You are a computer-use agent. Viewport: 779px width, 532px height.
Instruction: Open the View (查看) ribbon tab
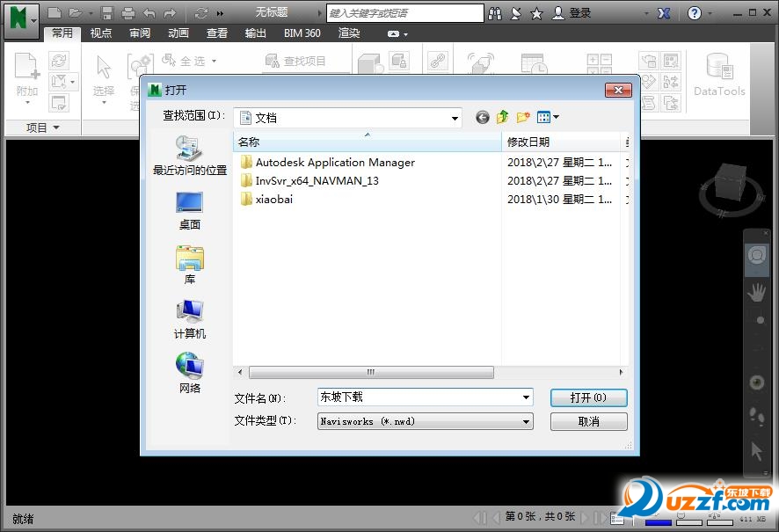pyautogui.click(x=217, y=33)
